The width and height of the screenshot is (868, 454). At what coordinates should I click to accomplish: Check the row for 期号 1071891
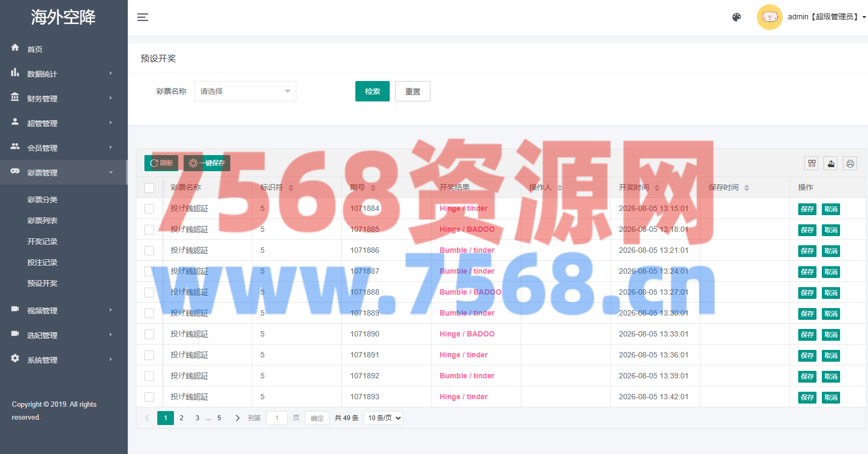click(149, 355)
